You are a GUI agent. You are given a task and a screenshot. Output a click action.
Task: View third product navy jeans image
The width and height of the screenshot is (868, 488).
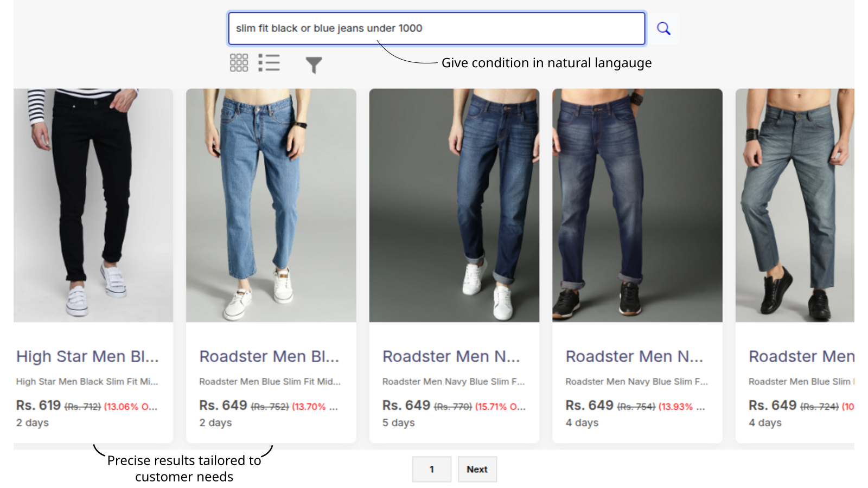coord(454,205)
